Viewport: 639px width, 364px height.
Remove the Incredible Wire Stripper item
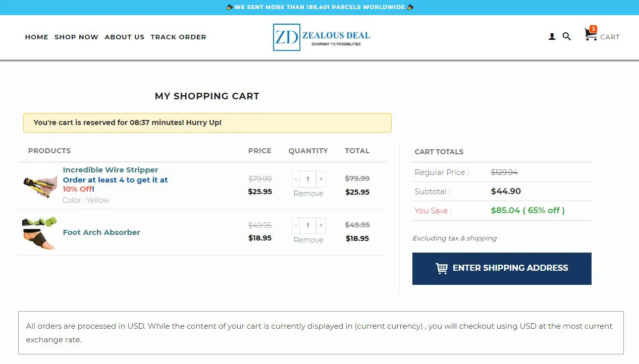coord(308,194)
